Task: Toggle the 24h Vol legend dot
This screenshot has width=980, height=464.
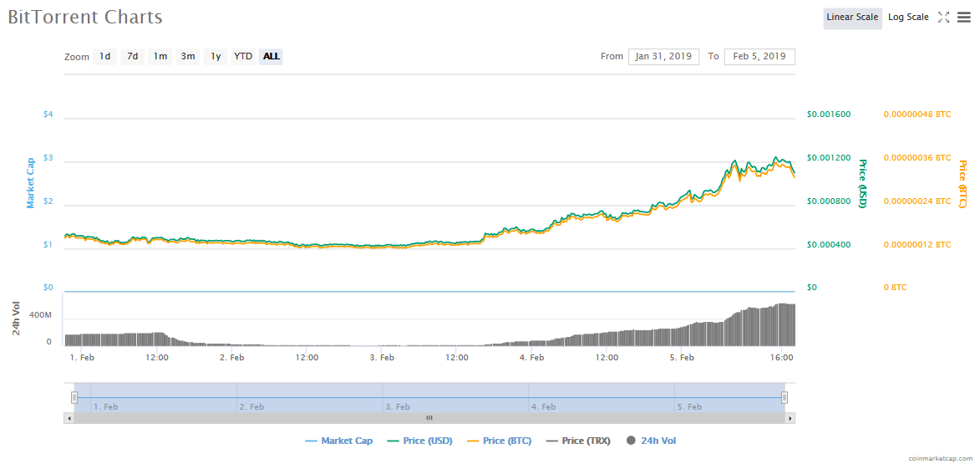Action: pos(631,441)
